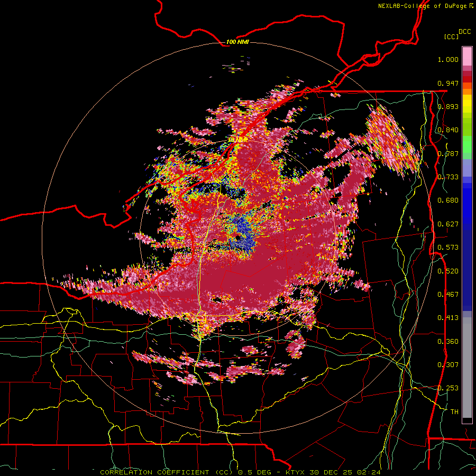Viewport: 476px width, 476px height.
Task: Select the 0.573 scale value
Action: point(448,248)
